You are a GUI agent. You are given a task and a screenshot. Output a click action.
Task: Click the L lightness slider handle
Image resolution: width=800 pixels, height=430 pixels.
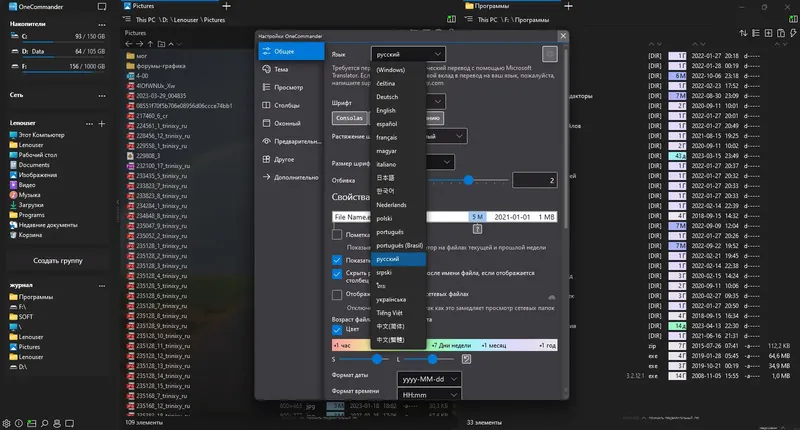click(x=432, y=359)
